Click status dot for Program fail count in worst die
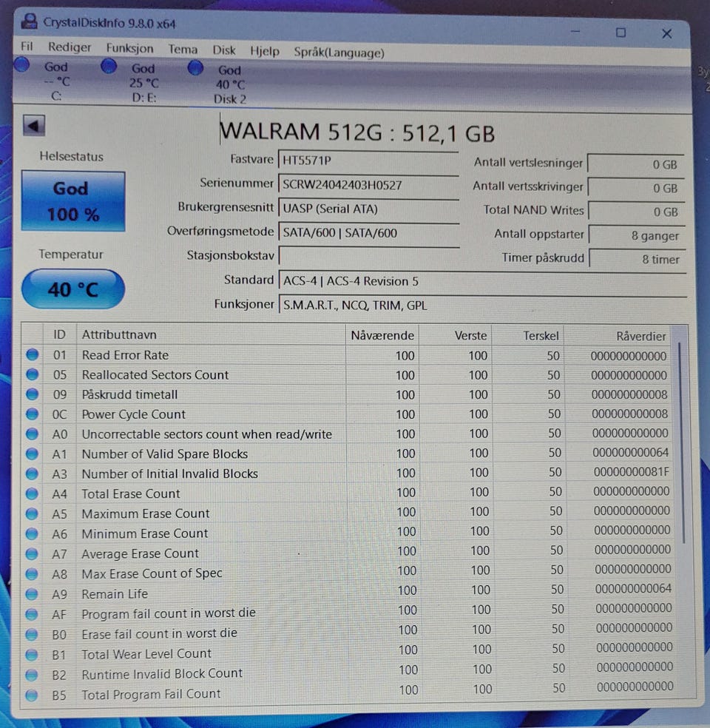The image size is (710, 728). tap(32, 614)
